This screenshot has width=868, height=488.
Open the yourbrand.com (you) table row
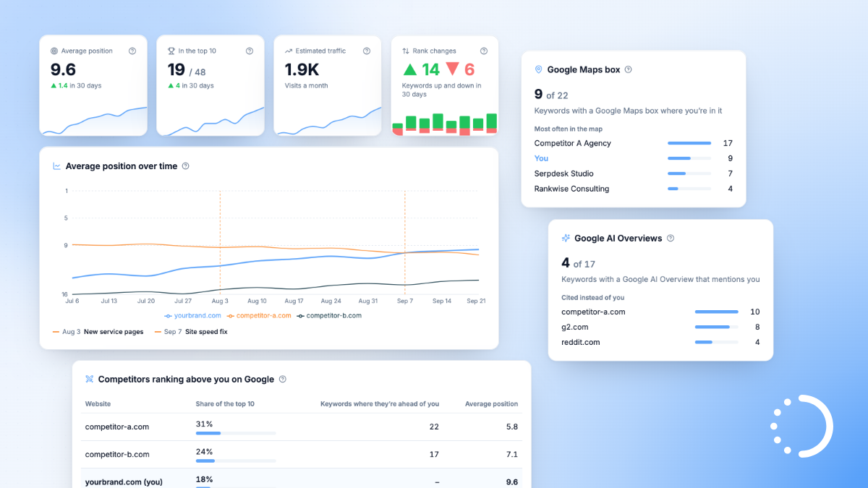click(x=302, y=479)
